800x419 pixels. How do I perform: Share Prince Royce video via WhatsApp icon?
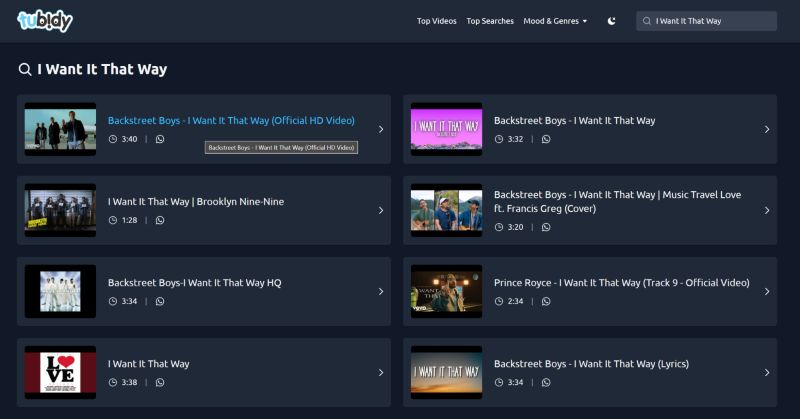point(546,301)
